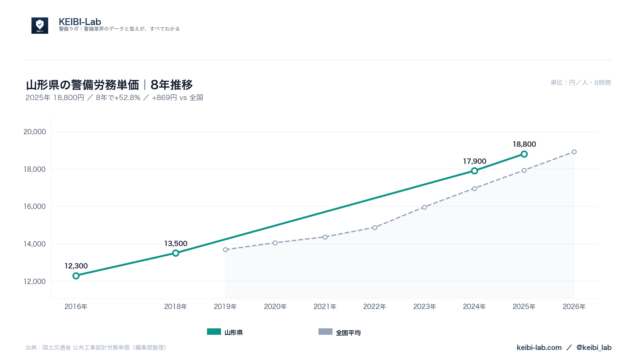Viewport: 637px width, 364px height.
Task: Select the 12,300 data point marker for 2016
Action: tap(76, 276)
